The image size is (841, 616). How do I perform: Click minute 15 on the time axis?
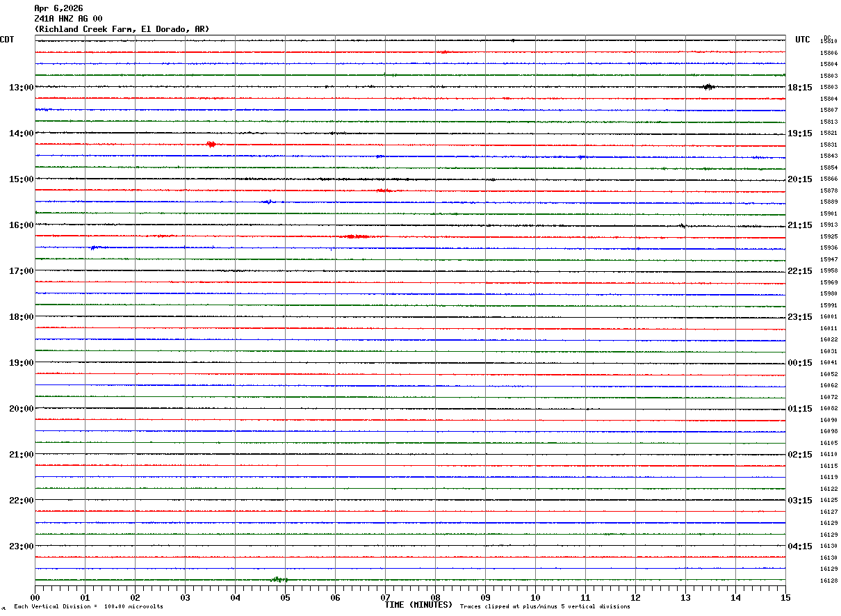pyautogui.click(x=785, y=597)
